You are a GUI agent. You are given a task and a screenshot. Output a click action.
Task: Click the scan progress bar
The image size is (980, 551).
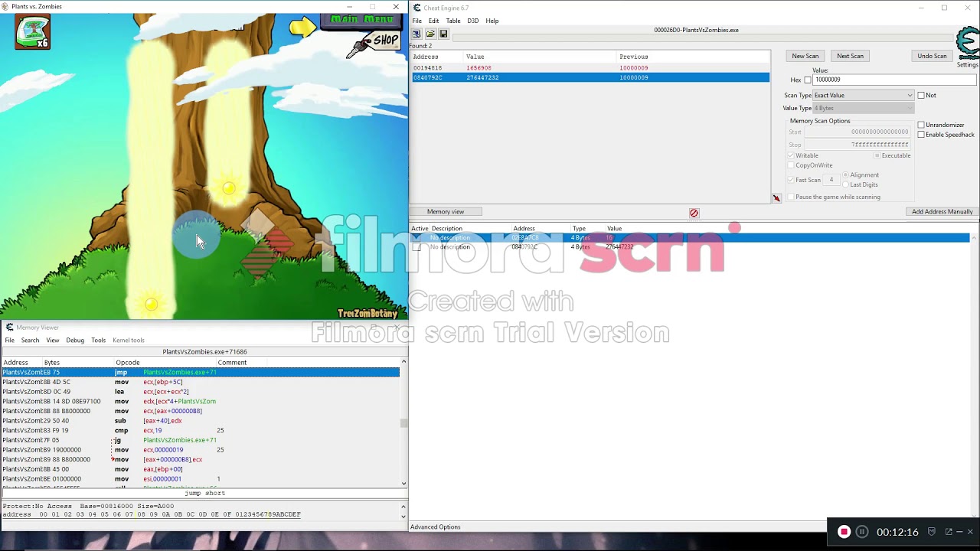click(703, 37)
